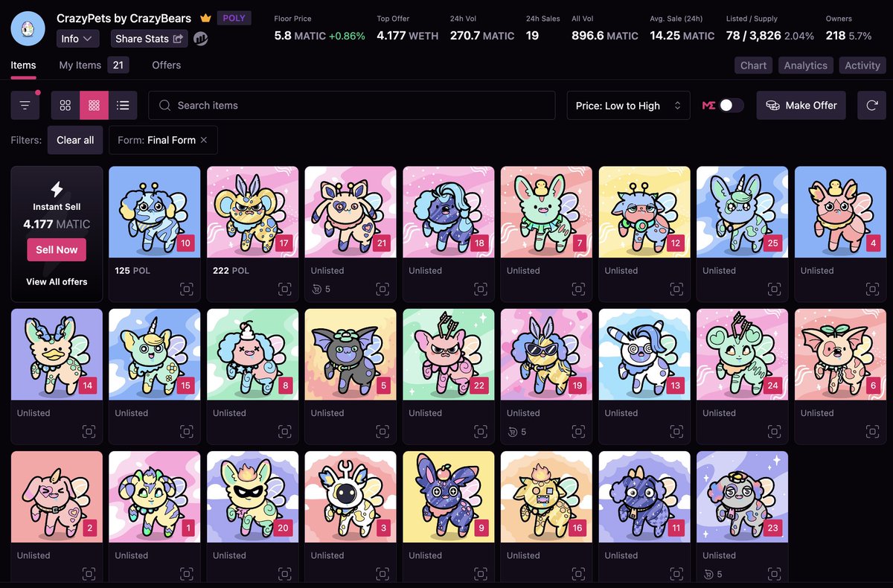Switch to large grid view icon
Image resolution: width=893 pixels, height=588 pixels.
pyautogui.click(x=65, y=105)
